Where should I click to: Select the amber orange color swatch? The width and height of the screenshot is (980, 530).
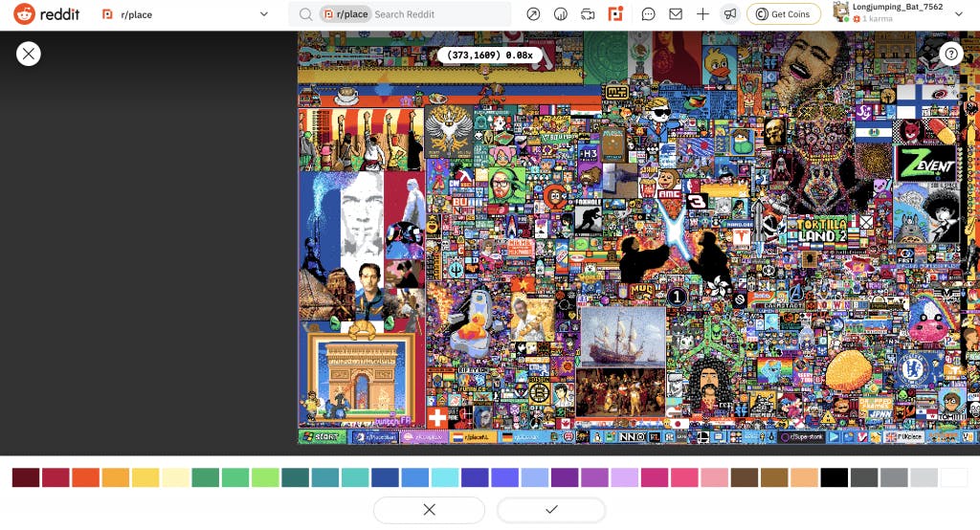[x=116, y=477]
